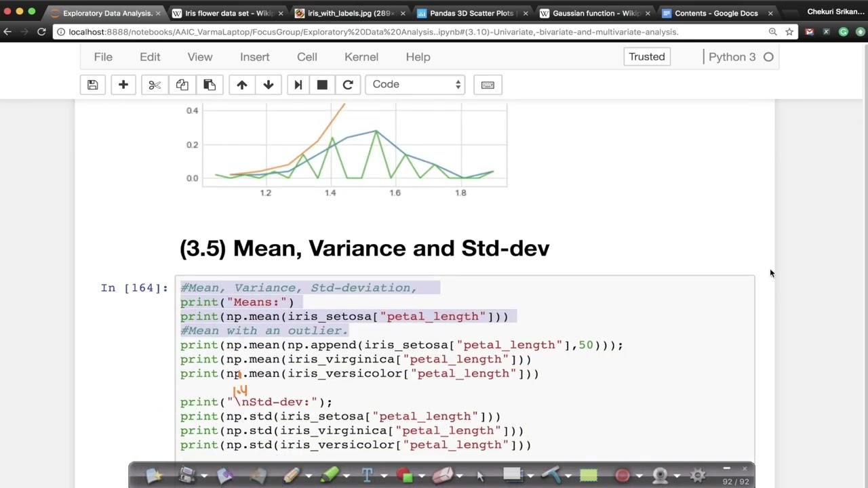This screenshot has height=488, width=868.
Task: Restart the kernel with the circular arrow icon
Action: click(x=348, y=85)
